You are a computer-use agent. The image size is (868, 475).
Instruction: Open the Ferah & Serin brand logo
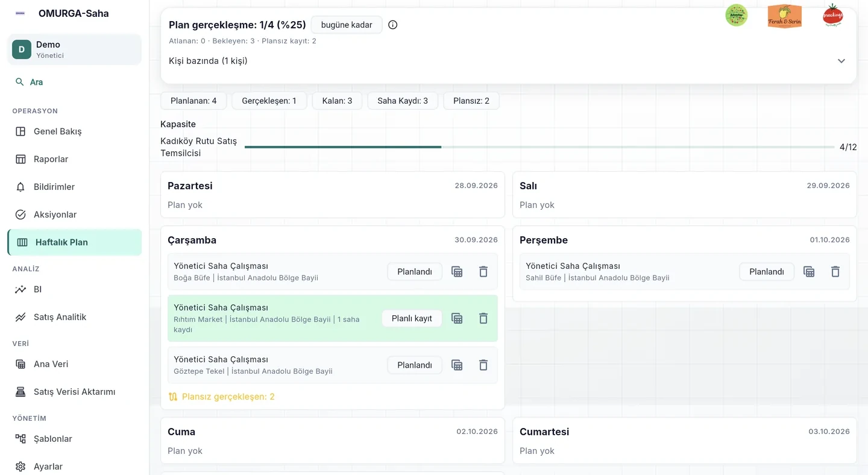(785, 16)
